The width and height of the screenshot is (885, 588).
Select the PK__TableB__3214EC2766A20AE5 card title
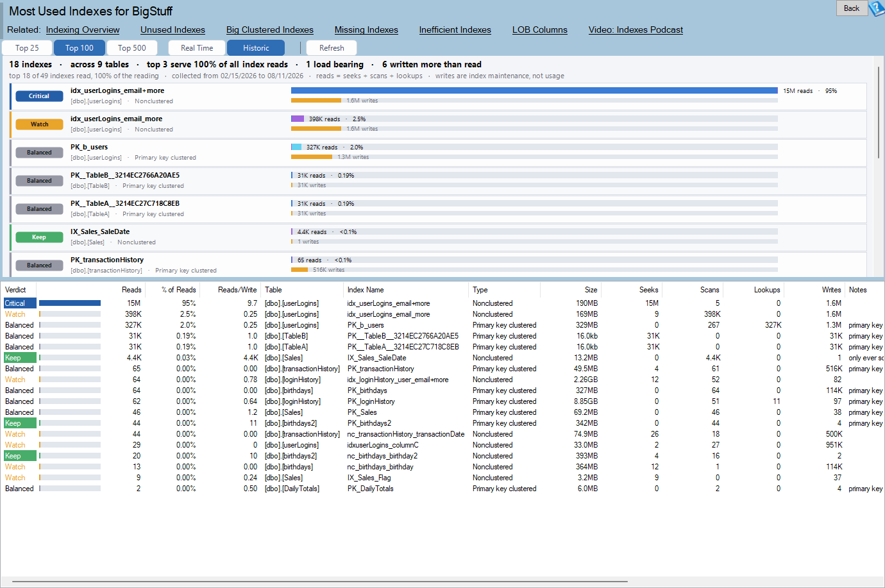click(x=125, y=175)
